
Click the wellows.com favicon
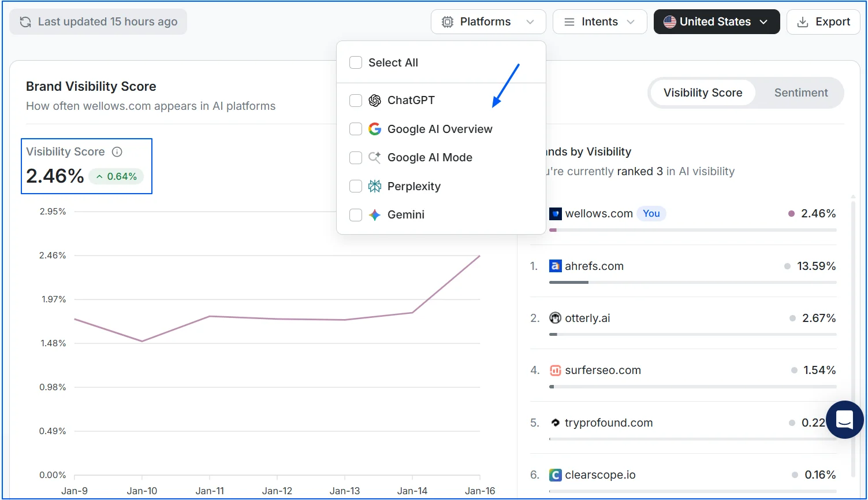(x=556, y=214)
